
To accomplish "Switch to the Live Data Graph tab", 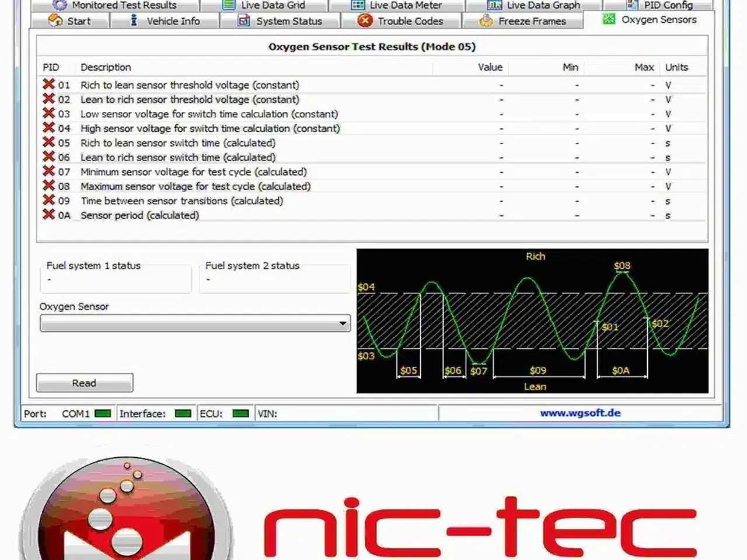I will (x=534, y=5).
